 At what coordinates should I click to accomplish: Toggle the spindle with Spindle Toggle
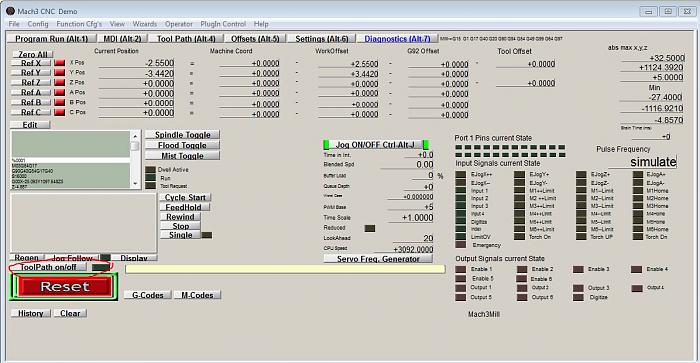tap(182, 135)
